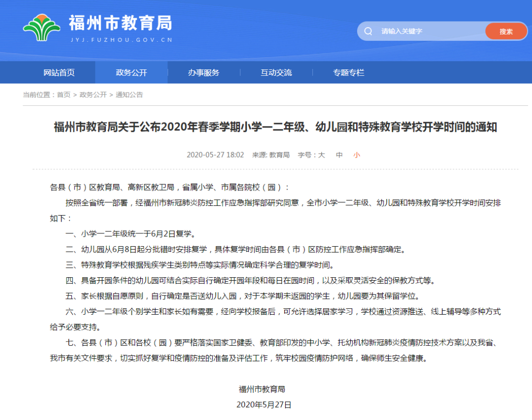The height and width of the screenshot is (420, 532).
Task: Click the JYJ.FUZHOU.GOV.CN domain text
Action: tap(122, 40)
